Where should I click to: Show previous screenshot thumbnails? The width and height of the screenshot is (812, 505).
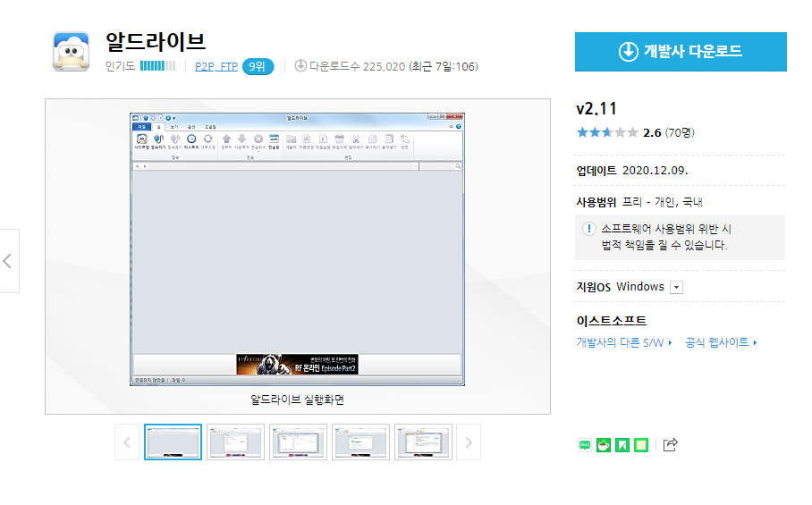[127, 442]
